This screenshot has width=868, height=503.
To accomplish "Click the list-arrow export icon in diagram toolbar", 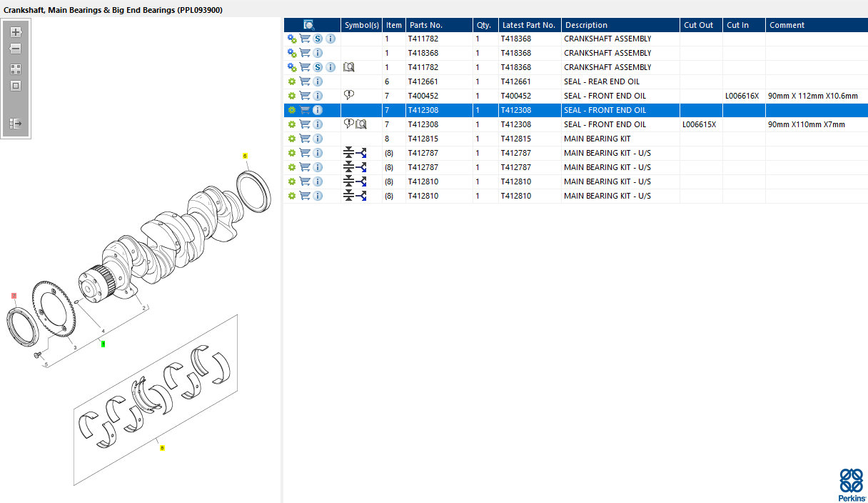I will click(16, 124).
